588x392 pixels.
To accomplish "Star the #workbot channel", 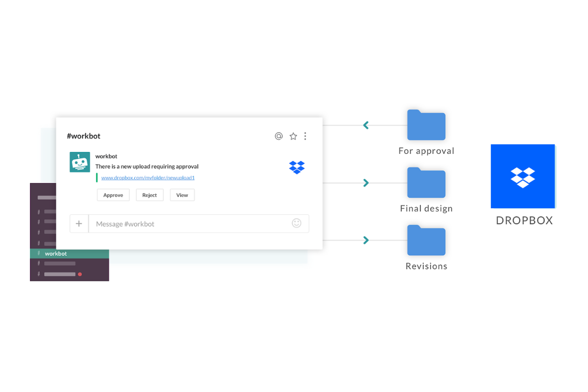I will point(293,136).
